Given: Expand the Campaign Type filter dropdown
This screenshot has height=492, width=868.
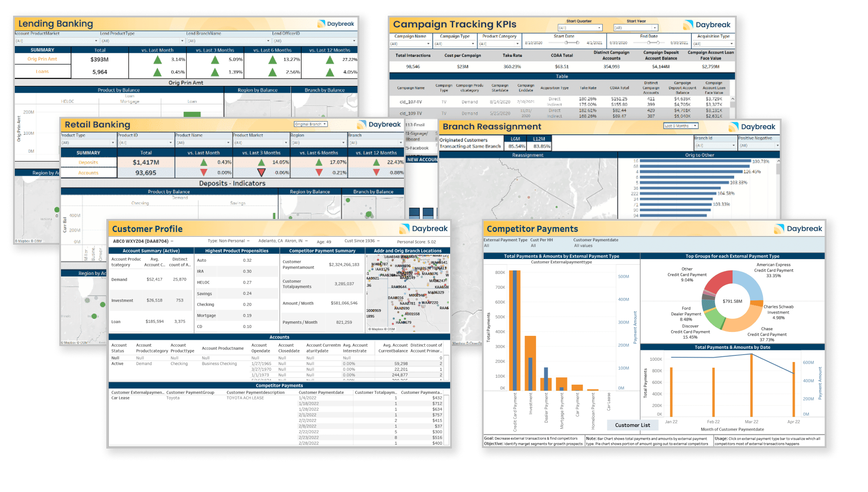Looking at the screenshot, I should coord(455,44).
